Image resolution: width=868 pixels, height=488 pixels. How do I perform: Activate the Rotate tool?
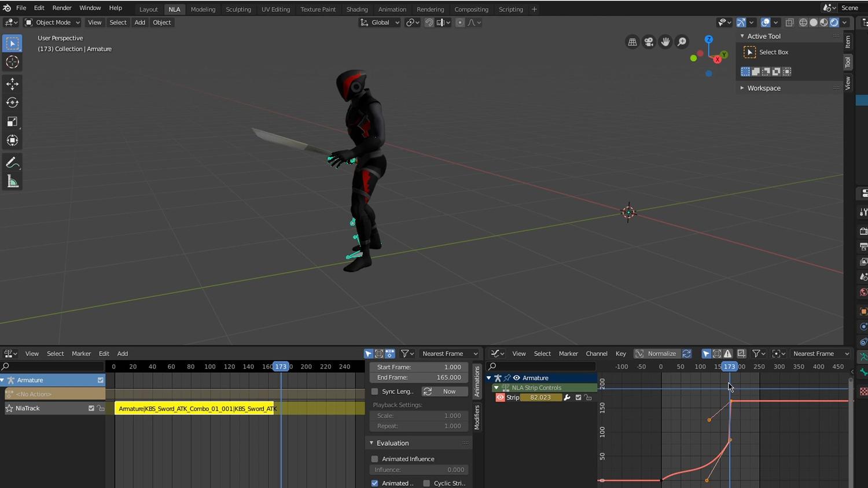pos(12,103)
